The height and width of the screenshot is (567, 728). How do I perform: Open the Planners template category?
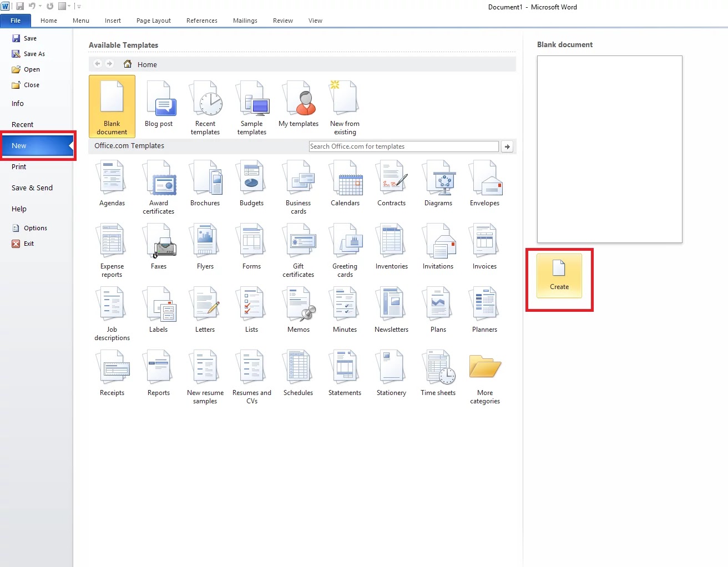coord(485,310)
